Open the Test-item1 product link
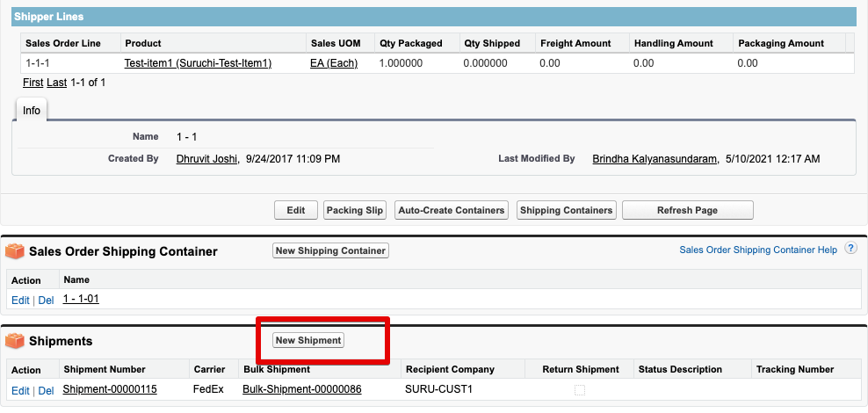The height and width of the screenshot is (413, 868). click(198, 63)
